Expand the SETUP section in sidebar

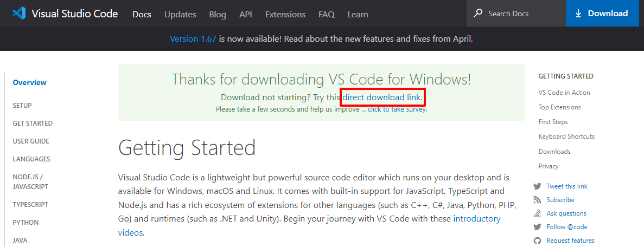click(x=22, y=106)
